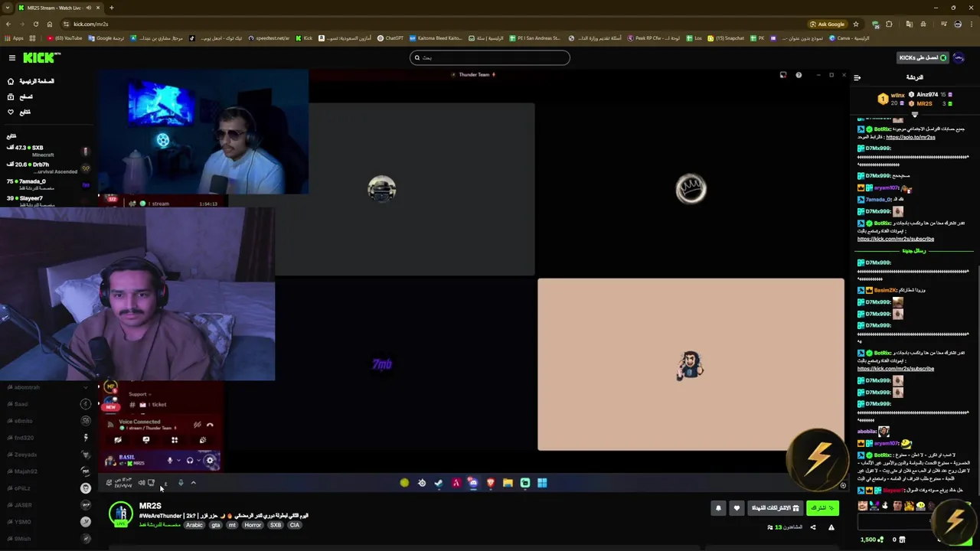The width and height of the screenshot is (980, 551).
Task: Click the Discord settings gear in stream
Action: click(x=210, y=461)
